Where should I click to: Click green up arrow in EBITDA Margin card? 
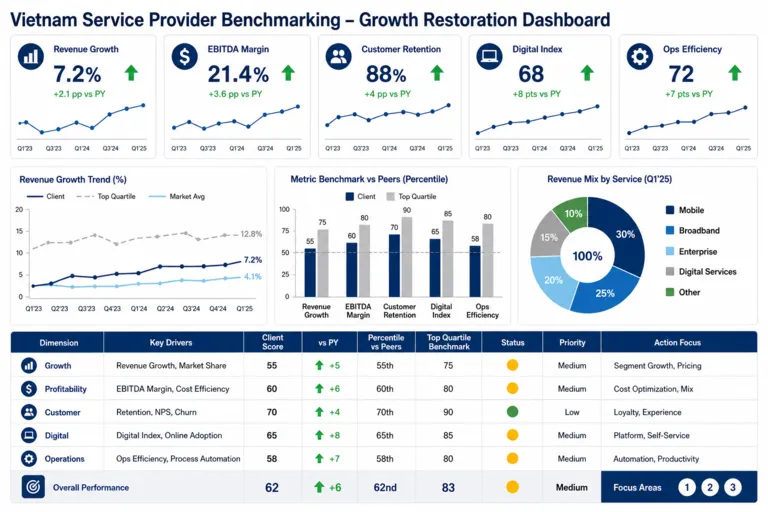288,73
